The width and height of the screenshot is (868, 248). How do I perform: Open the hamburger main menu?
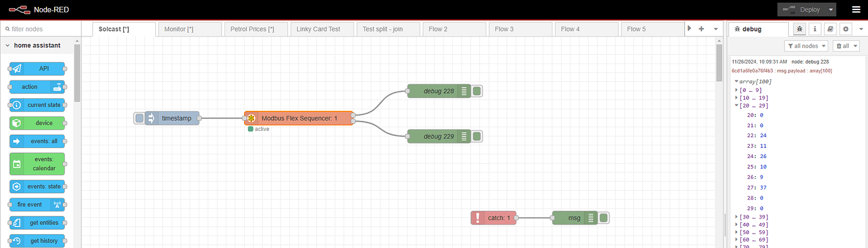click(x=855, y=9)
